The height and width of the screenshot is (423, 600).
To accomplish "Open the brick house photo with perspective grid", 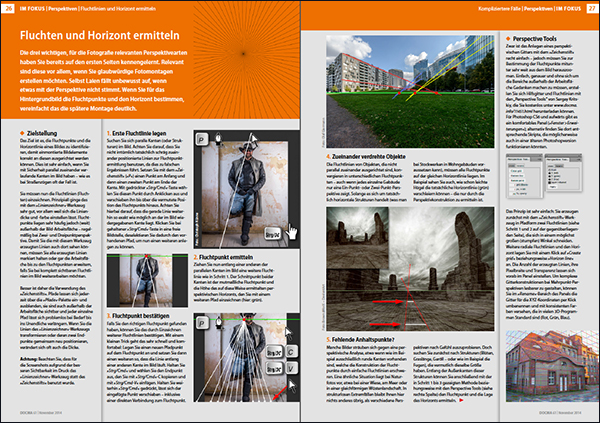I will (551, 366).
